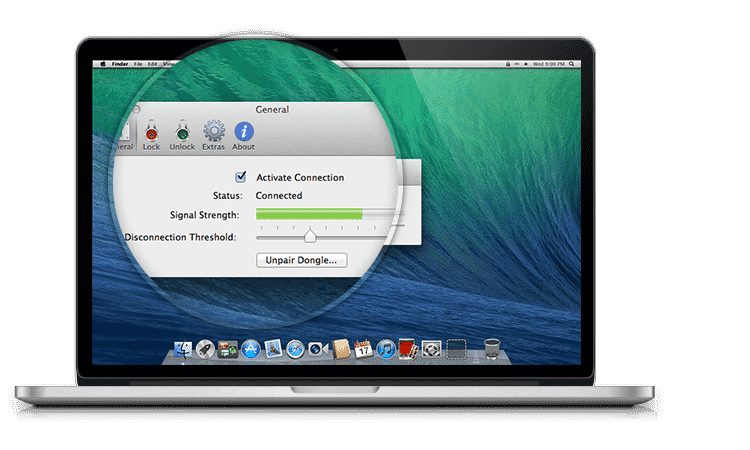Open Photo Booth from the Dock

(409, 349)
